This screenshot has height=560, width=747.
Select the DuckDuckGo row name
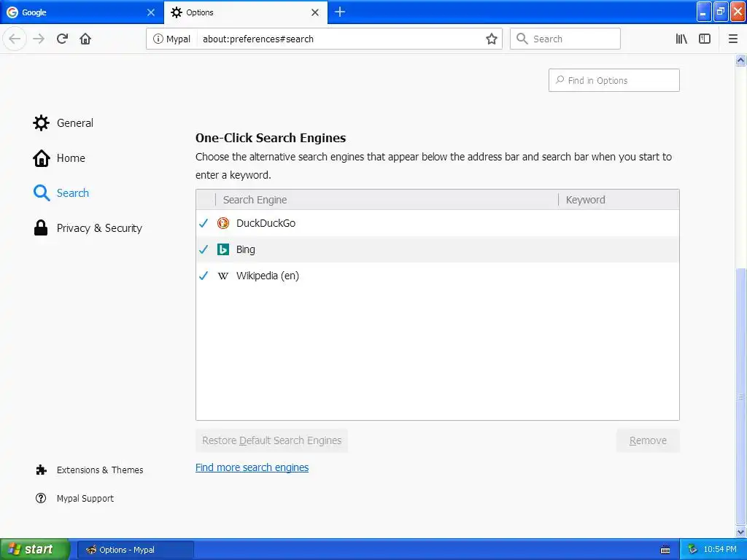pos(266,223)
